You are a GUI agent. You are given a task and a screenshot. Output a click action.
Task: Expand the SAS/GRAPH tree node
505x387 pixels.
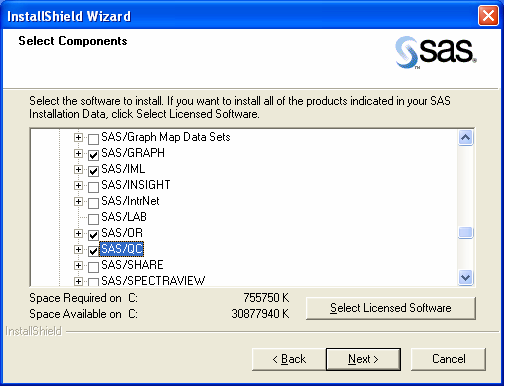(78, 153)
